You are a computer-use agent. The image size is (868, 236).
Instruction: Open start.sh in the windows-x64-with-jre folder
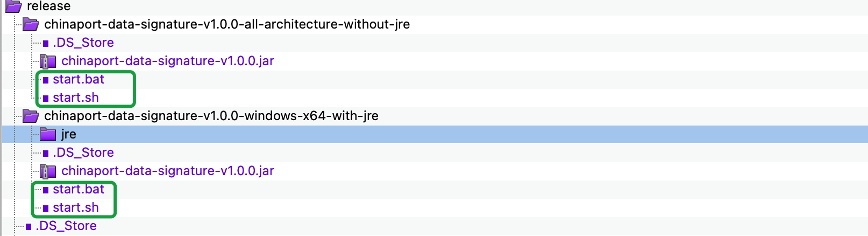coord(76,207)
